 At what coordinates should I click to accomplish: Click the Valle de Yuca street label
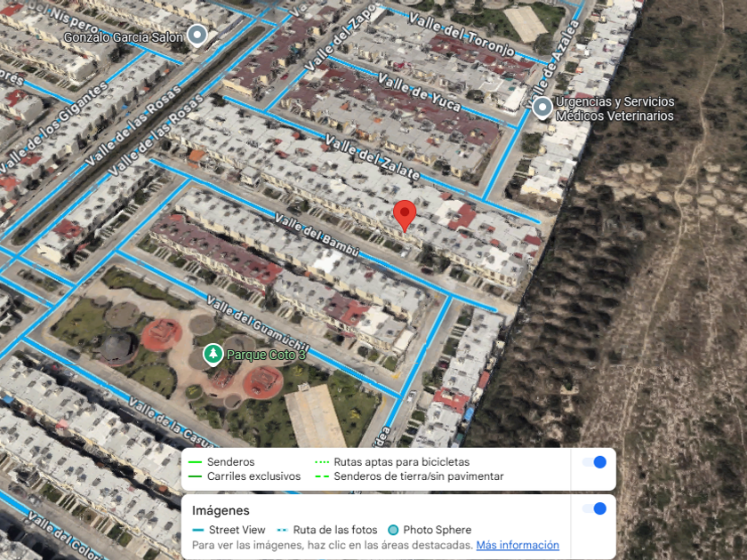[x=420, y=92]
